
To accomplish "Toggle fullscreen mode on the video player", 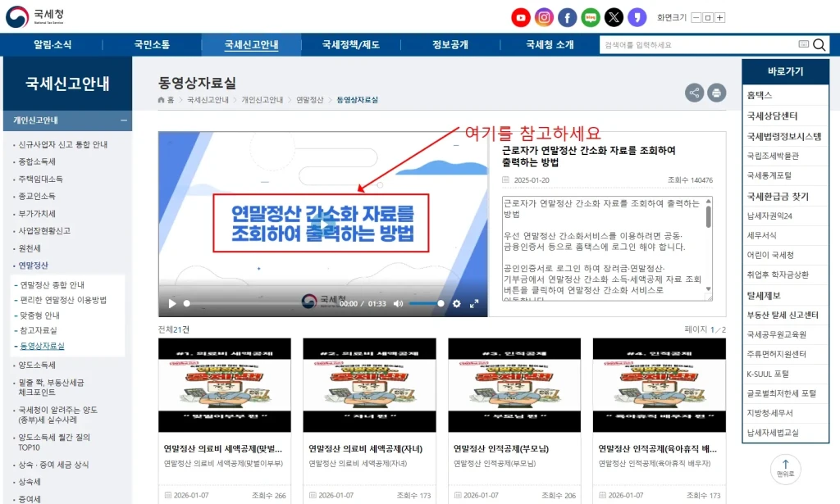I will click(x=474, y=303).
